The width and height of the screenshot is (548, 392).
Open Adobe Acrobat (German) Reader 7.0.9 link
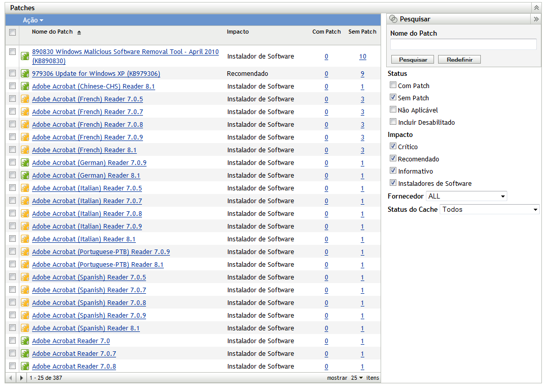click(x=89, y=162)
